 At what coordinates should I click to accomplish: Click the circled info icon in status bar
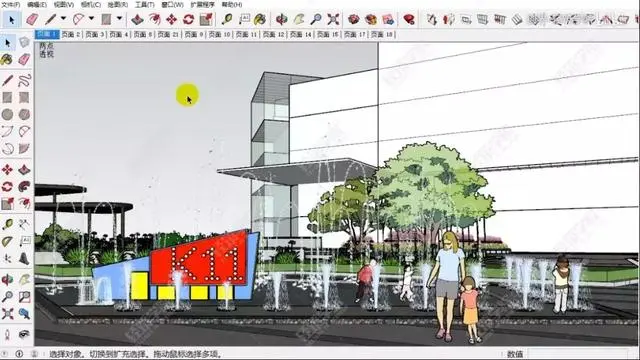19,354
